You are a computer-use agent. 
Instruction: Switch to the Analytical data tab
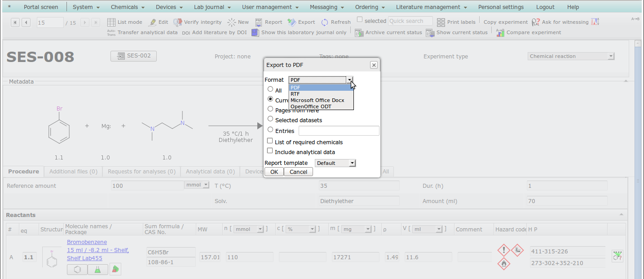[210, 172]
